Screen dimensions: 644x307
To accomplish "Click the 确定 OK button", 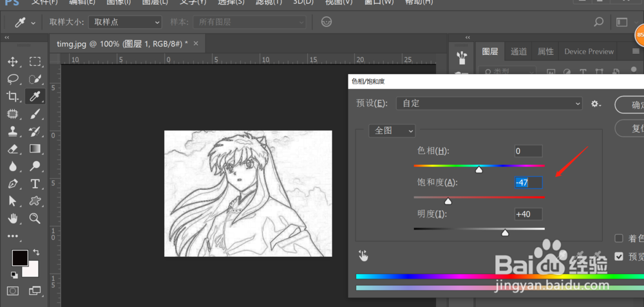I will pos(631,105).
